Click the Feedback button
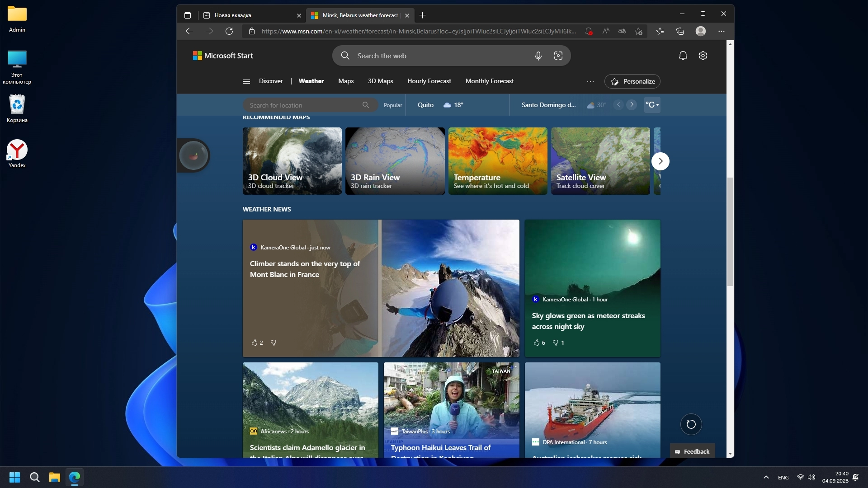 click(x=692, y=451)
